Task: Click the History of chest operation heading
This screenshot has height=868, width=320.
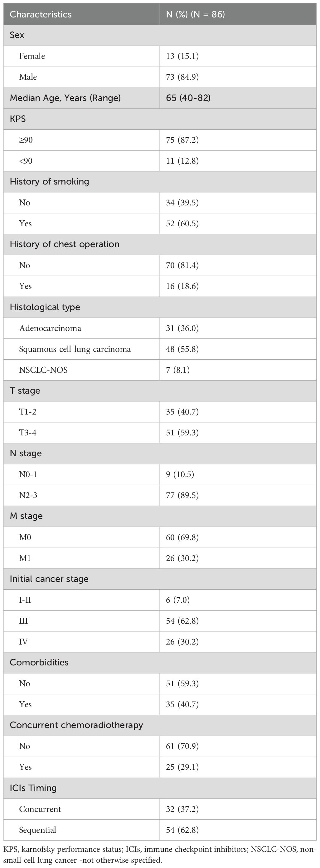Action: pos(65,244)
